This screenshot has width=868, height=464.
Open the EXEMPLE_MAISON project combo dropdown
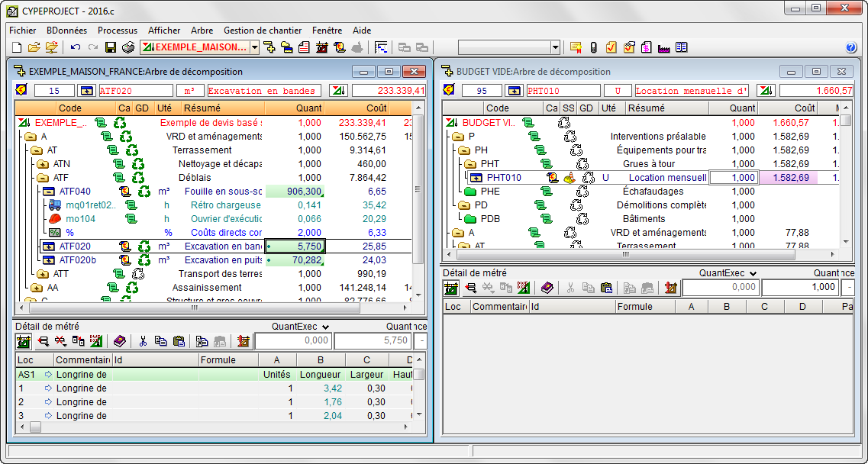click(x=255, y=47)
